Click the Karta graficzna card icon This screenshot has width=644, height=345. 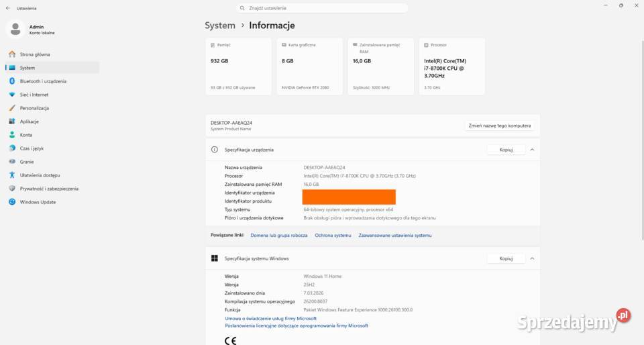tap(284, 45)
